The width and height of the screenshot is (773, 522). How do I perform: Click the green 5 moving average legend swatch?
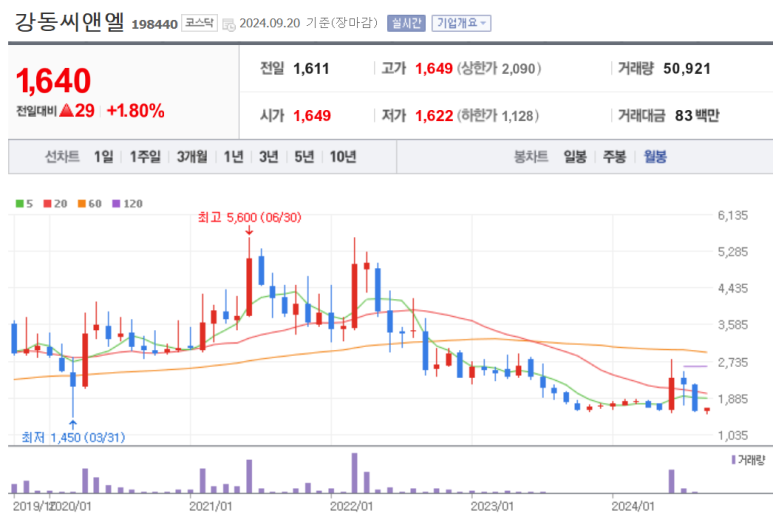tap(20, 204)
